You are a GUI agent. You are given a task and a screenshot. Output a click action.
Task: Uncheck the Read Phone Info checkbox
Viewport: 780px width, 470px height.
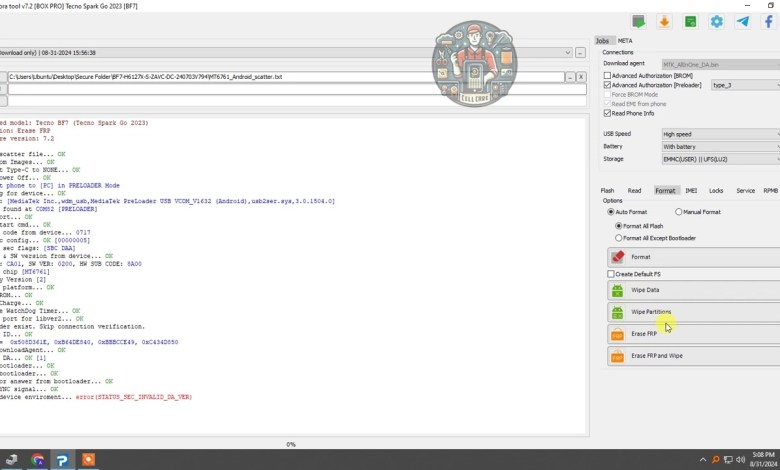[608, 113]
